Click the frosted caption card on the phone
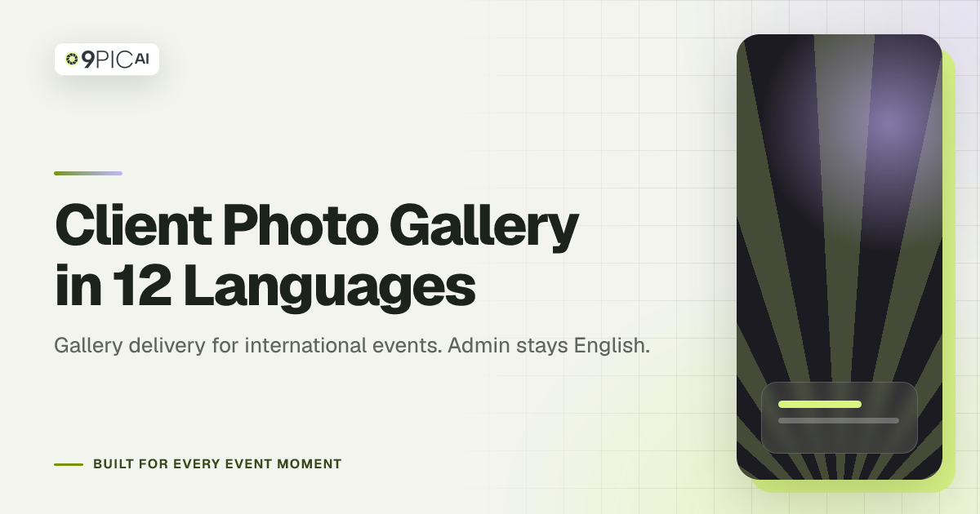The width and height of the screenshot is (980, 514). 840,418
